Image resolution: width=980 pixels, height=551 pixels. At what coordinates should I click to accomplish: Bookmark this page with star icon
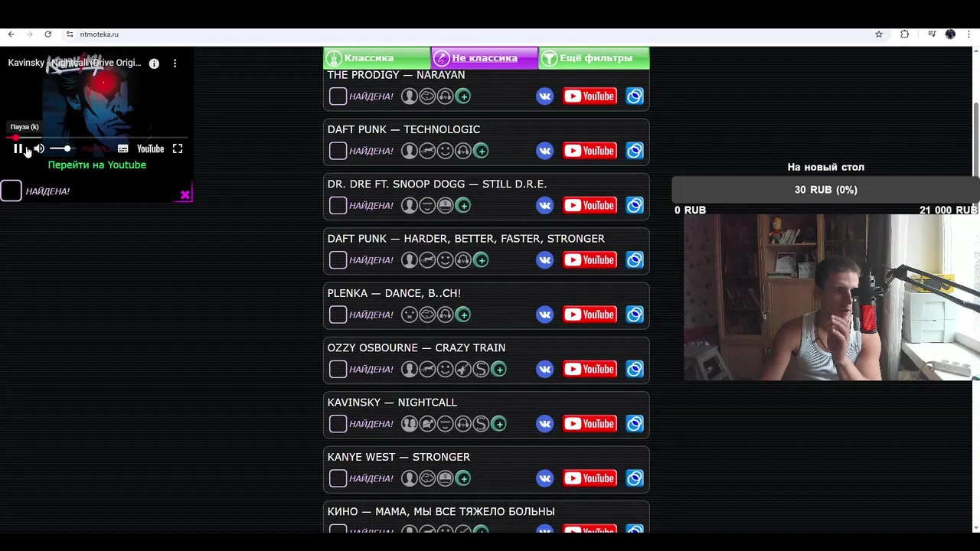[x=879, y=34]
